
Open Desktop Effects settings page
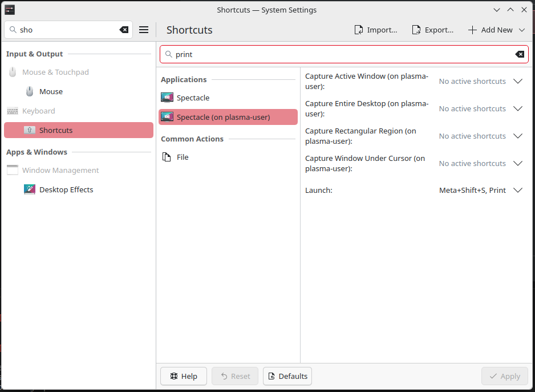click(66, 189)
